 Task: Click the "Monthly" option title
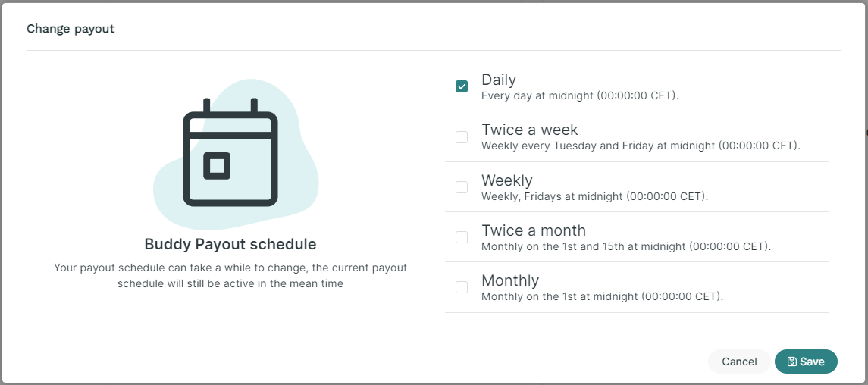tap(510, 280)
